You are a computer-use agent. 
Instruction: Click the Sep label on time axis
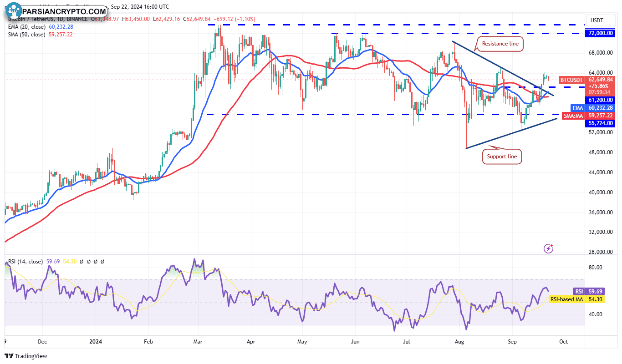(x=513, y=341)
